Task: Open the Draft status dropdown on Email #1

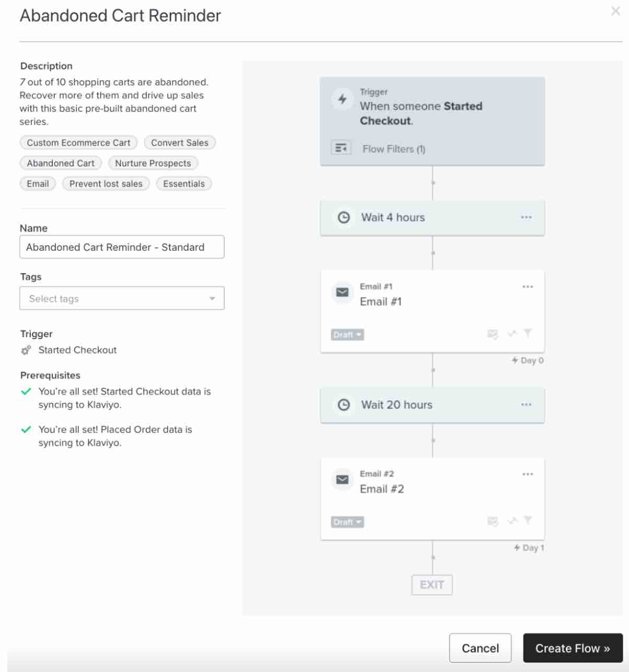Action: [346, 334]
